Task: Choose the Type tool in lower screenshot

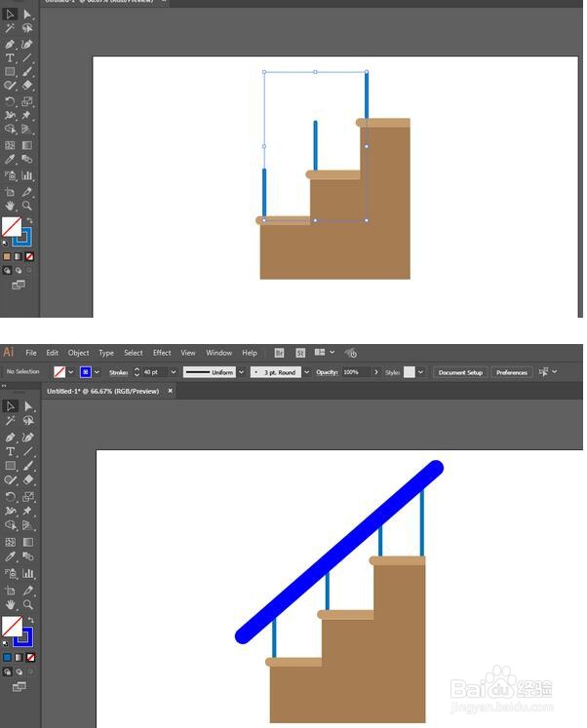Action: (10, 451)
